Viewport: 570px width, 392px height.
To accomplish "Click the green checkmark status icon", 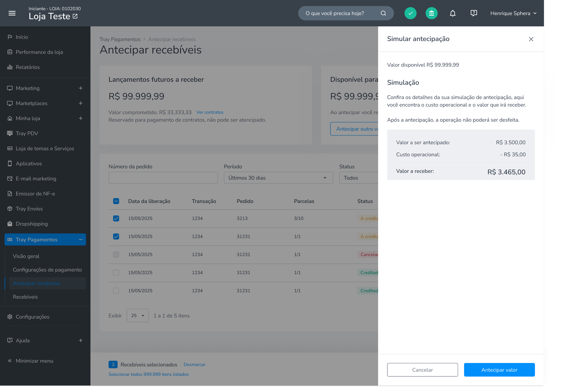I will click(410, 13).
